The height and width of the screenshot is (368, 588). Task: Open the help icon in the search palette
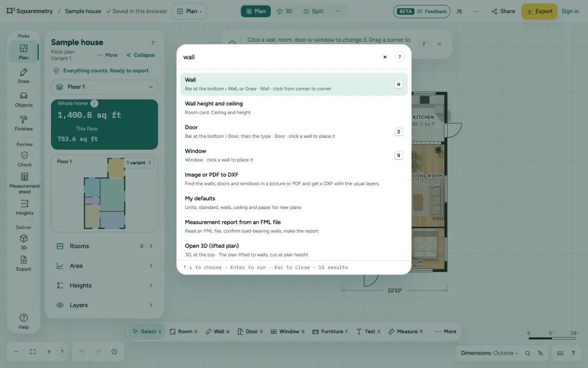coord(400,57)
